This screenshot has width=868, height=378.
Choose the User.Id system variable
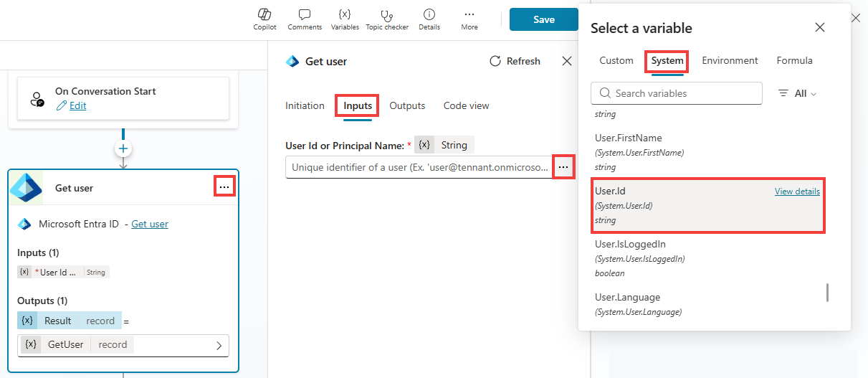[681, 205]
